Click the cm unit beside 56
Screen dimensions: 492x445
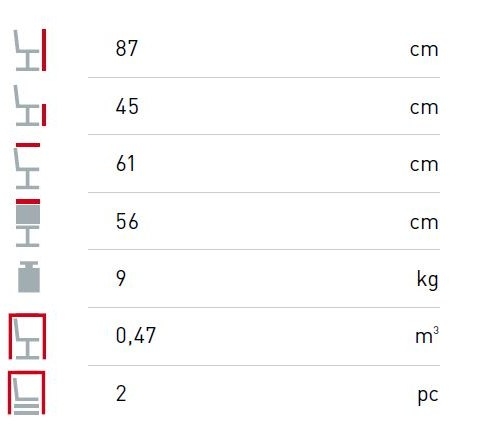click(424, 223)
